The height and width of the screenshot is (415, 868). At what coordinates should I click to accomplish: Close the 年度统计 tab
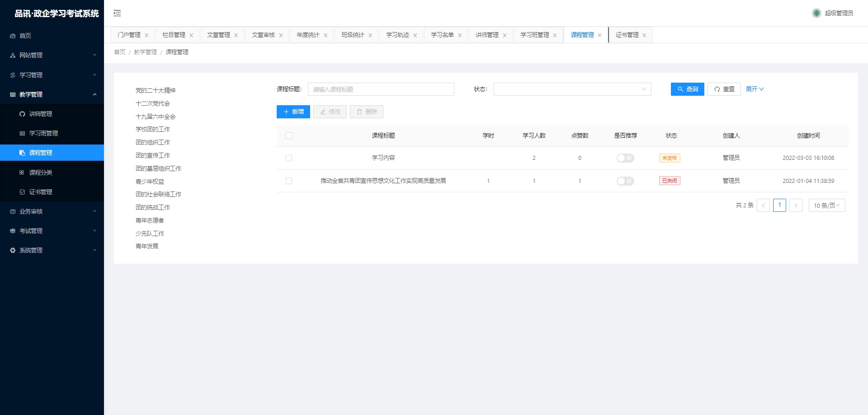click(x=325, y=35)
